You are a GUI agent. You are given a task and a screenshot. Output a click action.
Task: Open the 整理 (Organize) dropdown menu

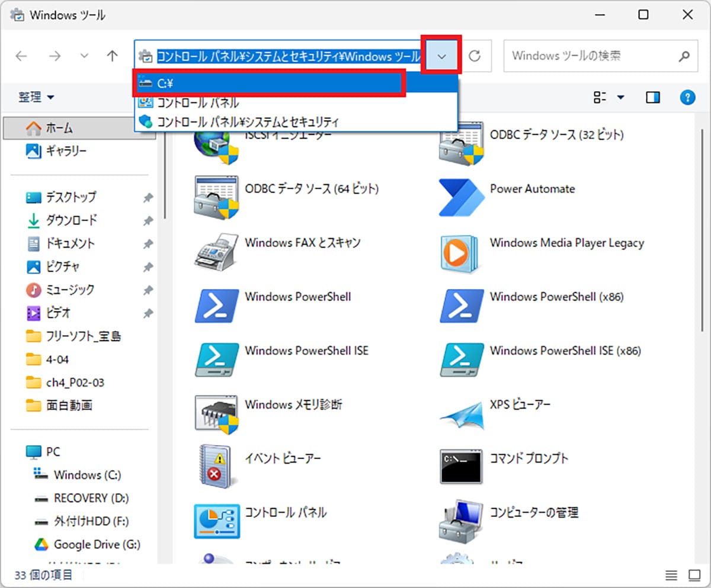pos(36,97)
